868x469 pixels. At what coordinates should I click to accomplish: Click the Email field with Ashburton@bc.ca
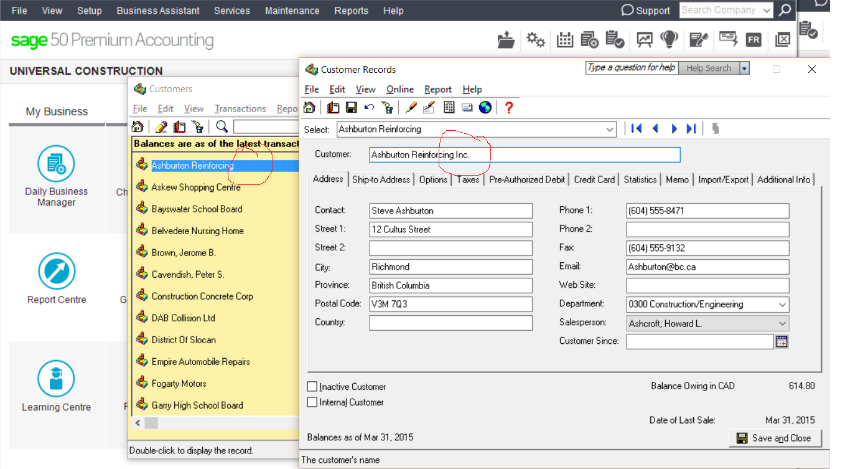point(707,267)
